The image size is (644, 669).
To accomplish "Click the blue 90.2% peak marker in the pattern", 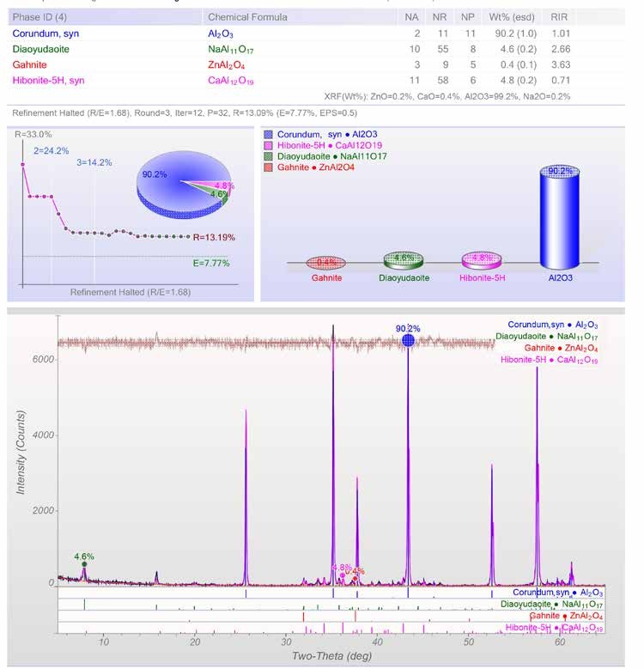I will tap(408, 340).
